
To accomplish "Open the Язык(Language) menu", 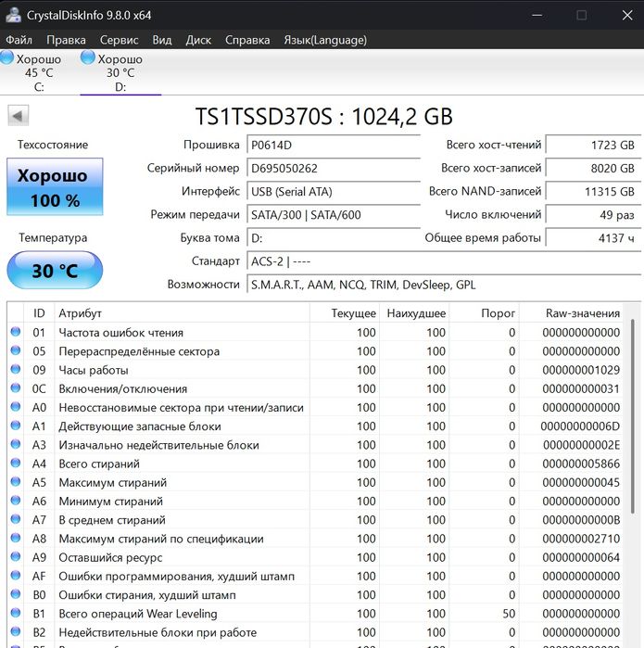I will click(325, 40).
